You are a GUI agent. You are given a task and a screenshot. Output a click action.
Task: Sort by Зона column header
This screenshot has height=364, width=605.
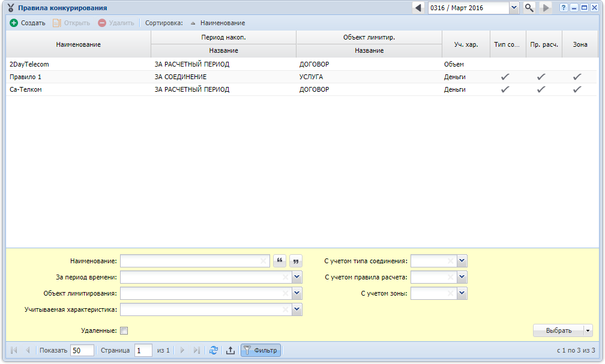(580, 44)
